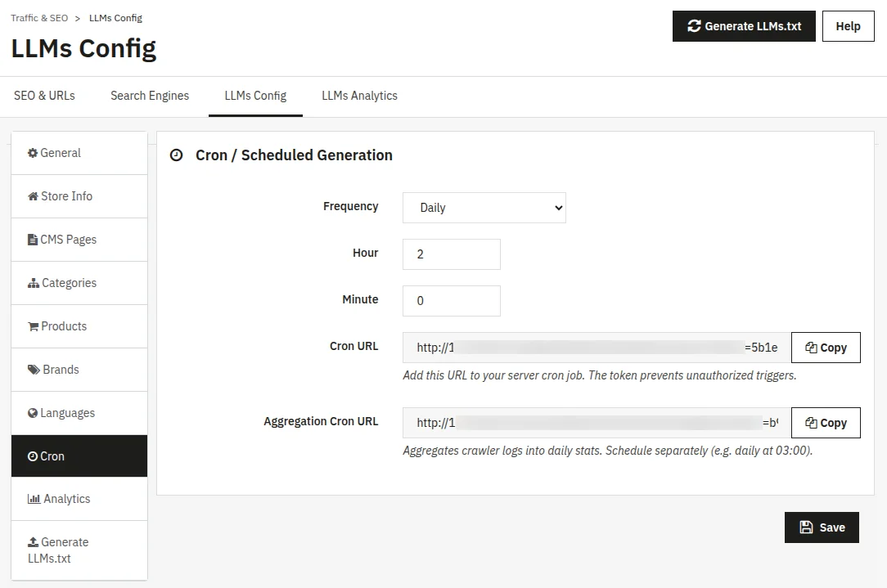Open the Help button
The image size is (887, 588).
pos(848,26)
